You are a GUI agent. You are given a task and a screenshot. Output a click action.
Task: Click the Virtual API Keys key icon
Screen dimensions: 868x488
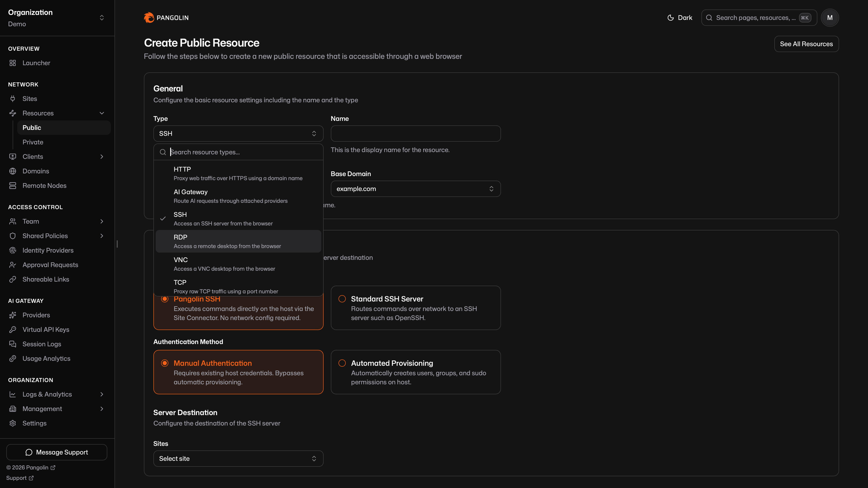point(12,330)
